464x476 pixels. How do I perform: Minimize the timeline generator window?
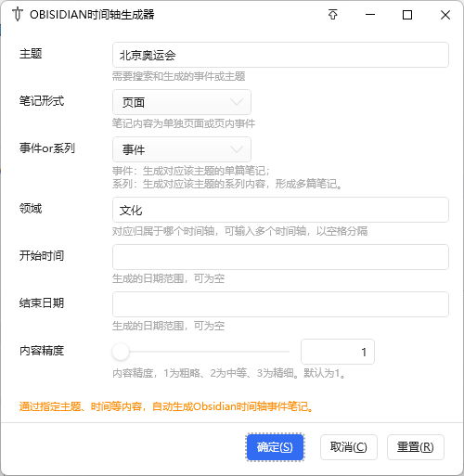tap(370, 15)
